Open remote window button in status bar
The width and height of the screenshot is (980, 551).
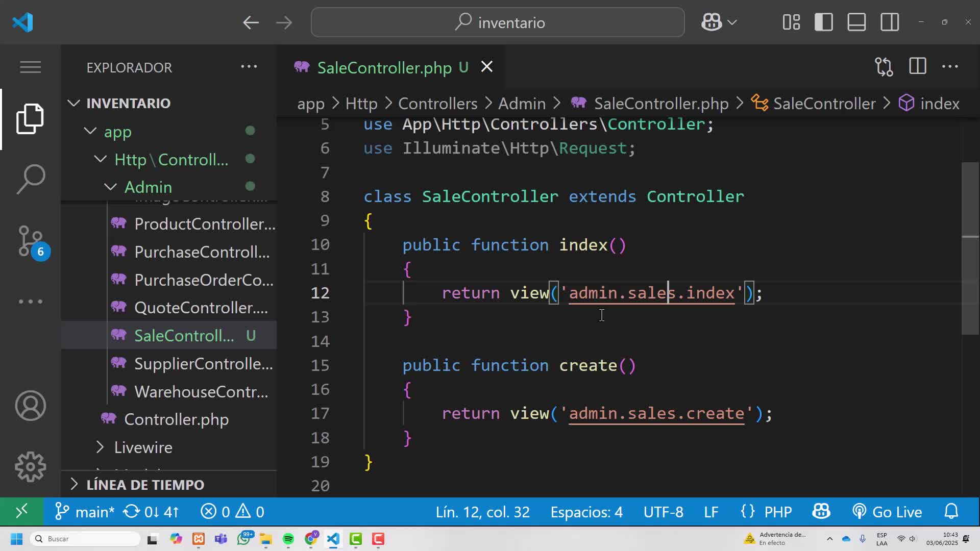tap(21, 512)
